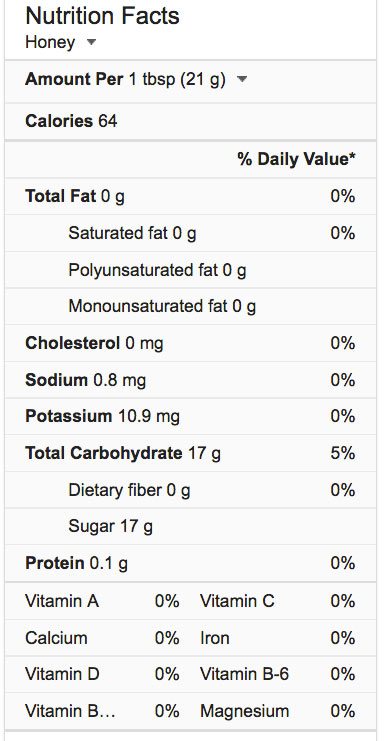Open the Honey food selector dropdown arrow
This screenshot has height=741, width=392.
pyautogui.click(x=91, y=42)
